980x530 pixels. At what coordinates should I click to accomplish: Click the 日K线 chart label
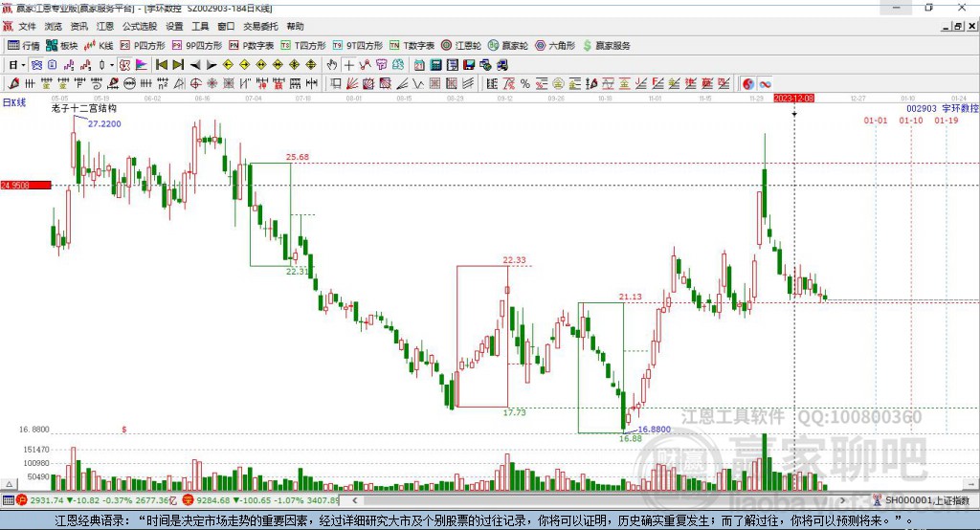coord(14,103)
